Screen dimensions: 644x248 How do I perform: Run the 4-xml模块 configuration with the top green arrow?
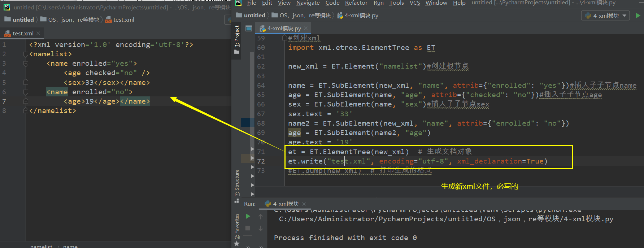click(638, 16)
